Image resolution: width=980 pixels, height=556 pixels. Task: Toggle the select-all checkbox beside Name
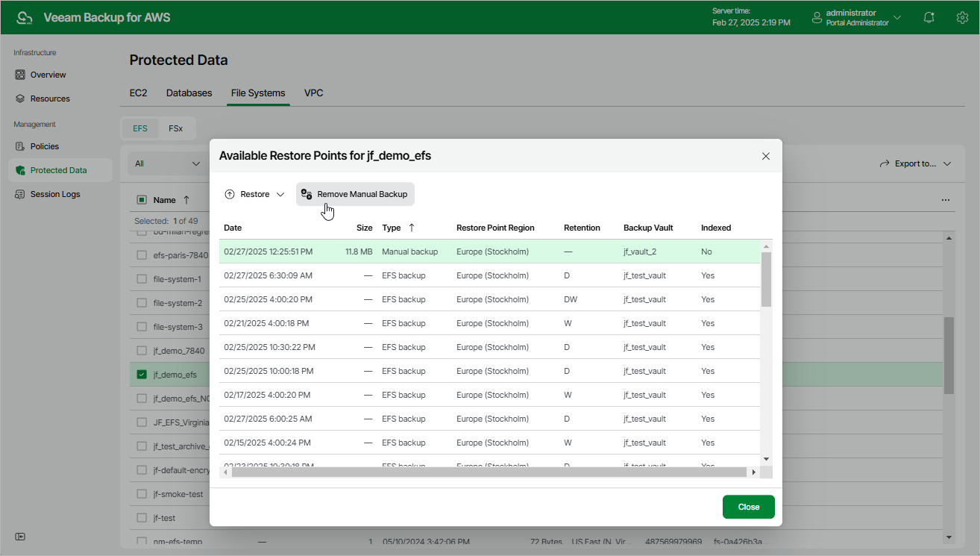pos(142,200)
